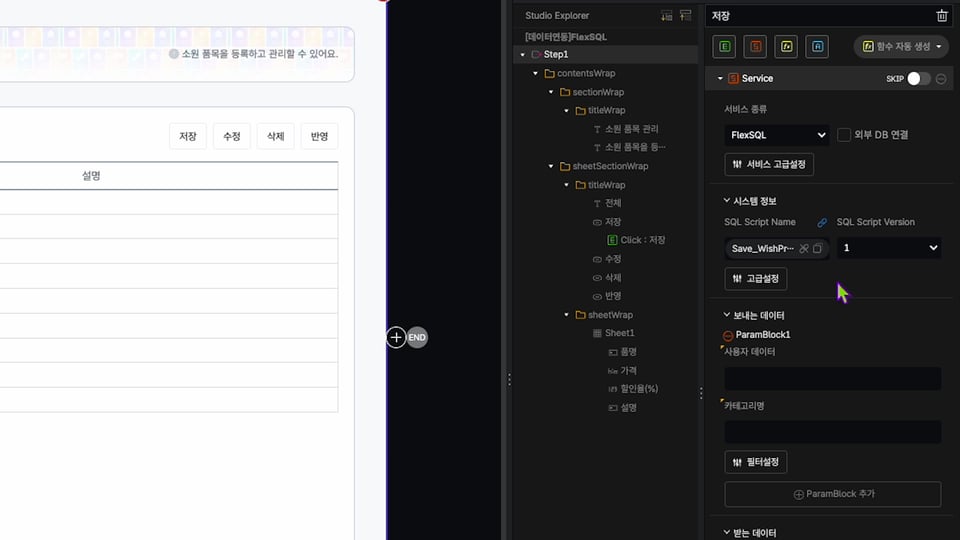Collapse the Step1 tree node arrow

(x=523, y=55)
